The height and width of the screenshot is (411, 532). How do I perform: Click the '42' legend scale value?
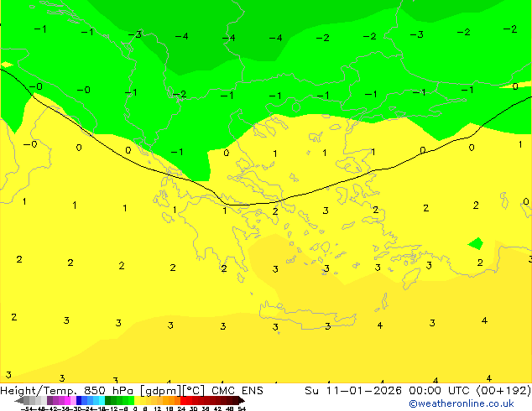pos(217,409)
